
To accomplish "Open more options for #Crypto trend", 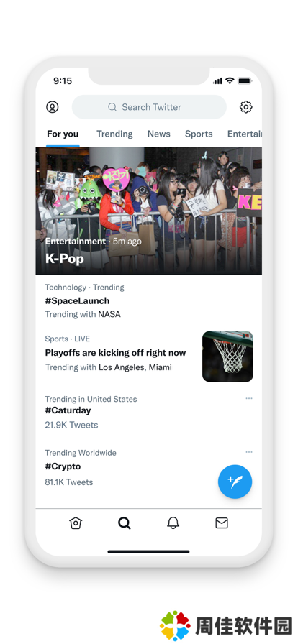I will (x=249, y=452).
